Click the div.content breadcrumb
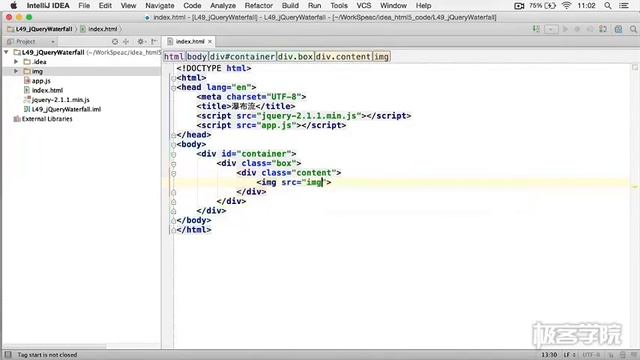 click(x=343, y=57)
